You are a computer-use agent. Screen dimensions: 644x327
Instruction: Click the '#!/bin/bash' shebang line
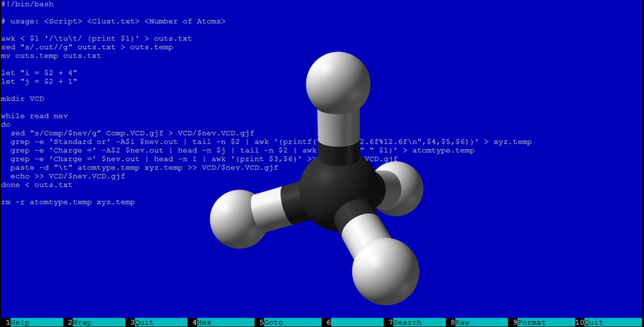(28, 4)
